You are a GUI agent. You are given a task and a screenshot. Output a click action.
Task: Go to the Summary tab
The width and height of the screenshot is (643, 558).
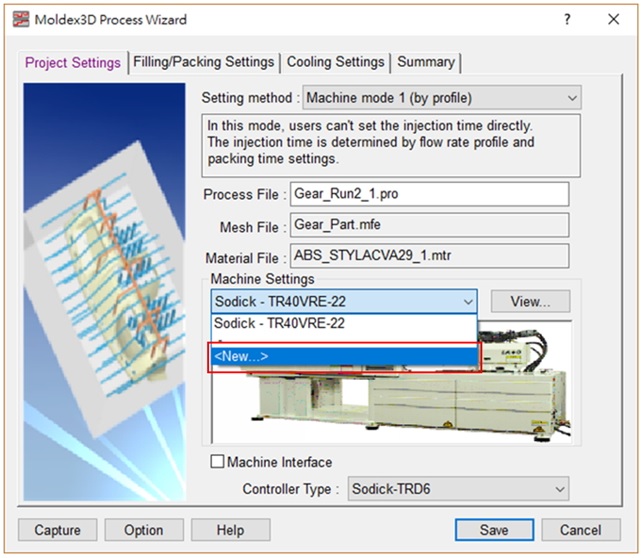click(x=426, y=62)
